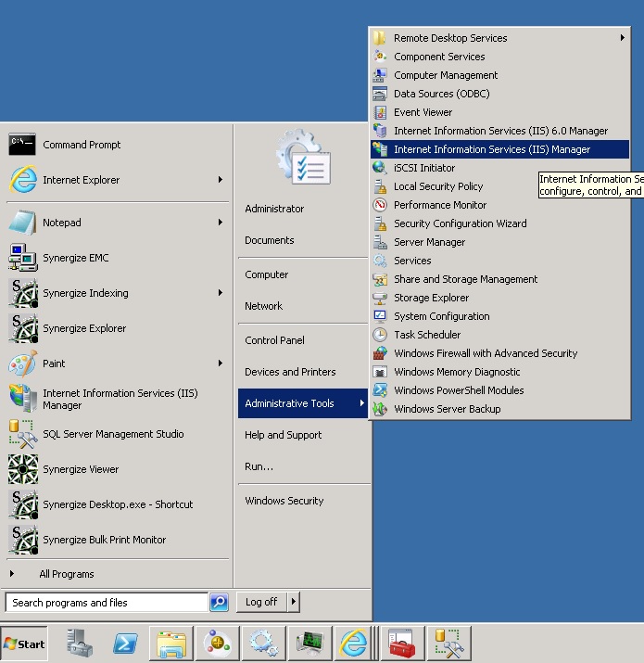The width and height of the screenshot is (644, 663).
Task: Open Windows Memory Diagnostic
Action: pos(499,372)
